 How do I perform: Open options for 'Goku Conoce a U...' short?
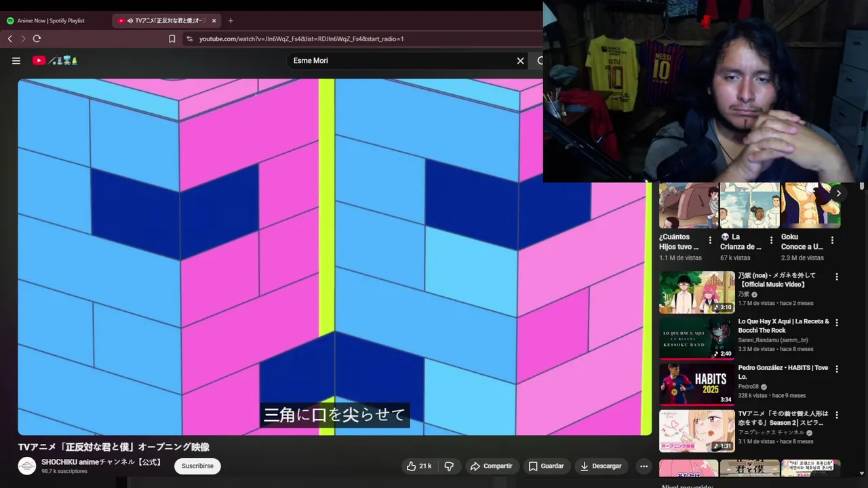pos(832,240)
